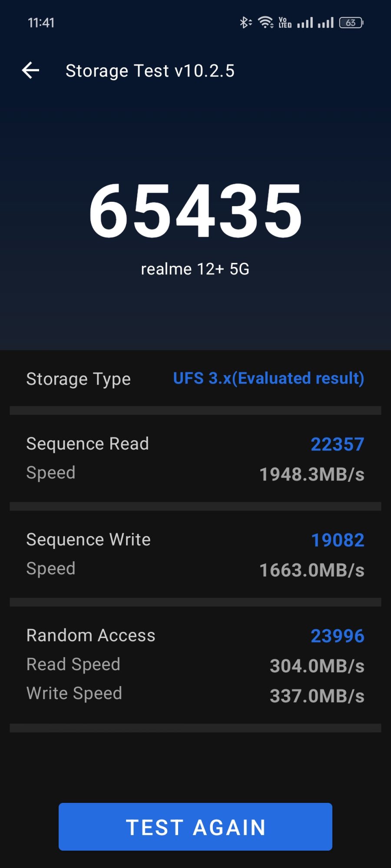
Task: Tap the Storage Test v10.2.5 title
Action: (150, 71)
